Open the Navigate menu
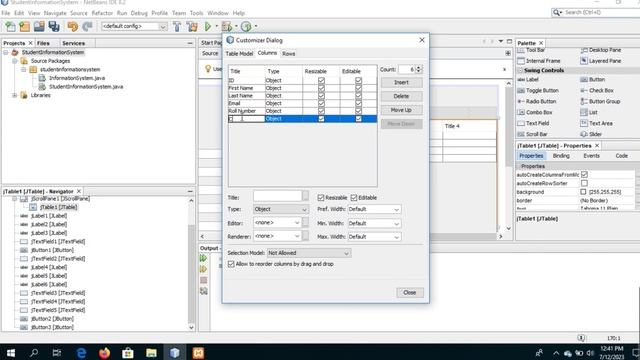The width and height of the screenshot is (640, 360). [55, 13]
